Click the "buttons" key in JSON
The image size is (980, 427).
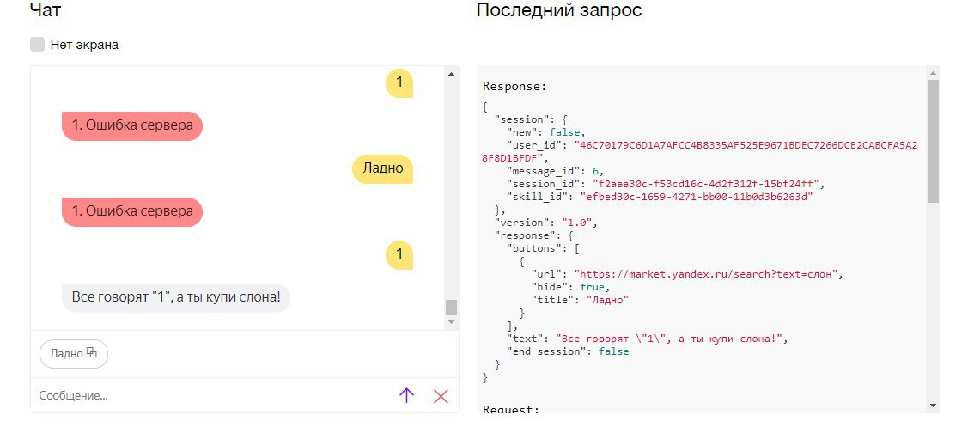click(x=532, y=248)
